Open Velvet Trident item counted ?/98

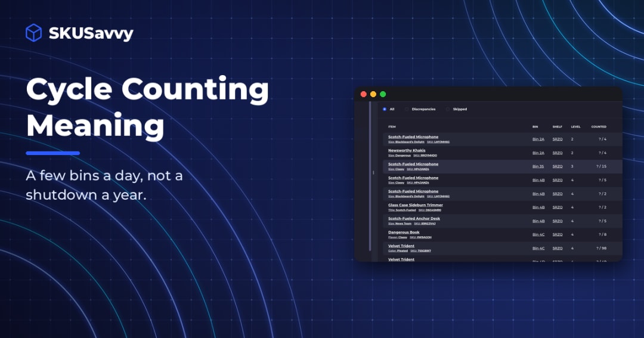click(401, 246)
